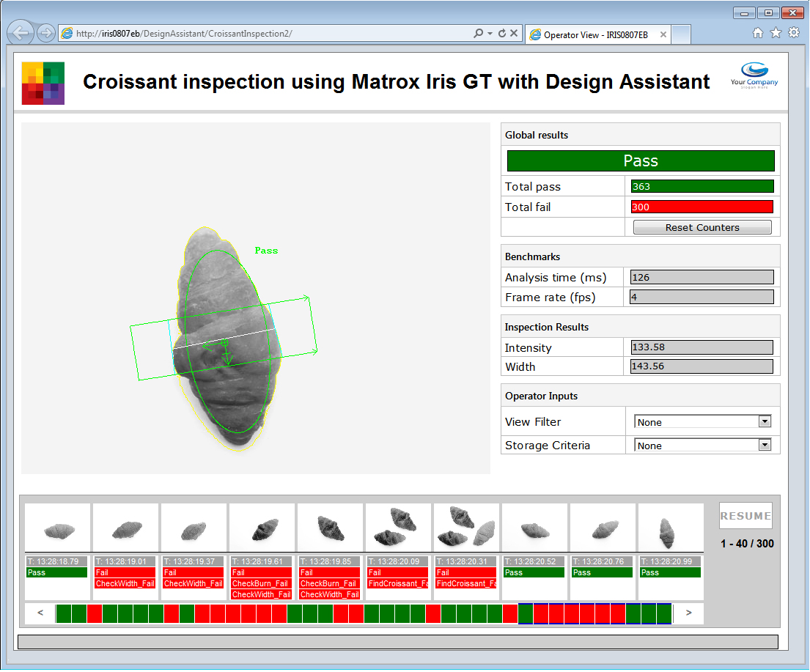Viewport: 810px width, 672px height.
Task: Open the browser Home icon
Action: tap(758, 33)
